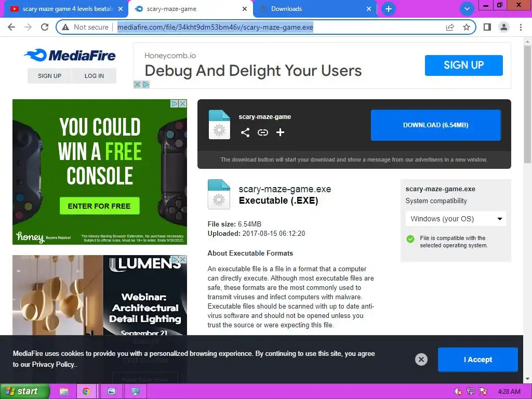Click 'Uploaded: 2017-08-15 06:12:20' text
This screenshot has width=532, height=399.
(x=256, y=233)
